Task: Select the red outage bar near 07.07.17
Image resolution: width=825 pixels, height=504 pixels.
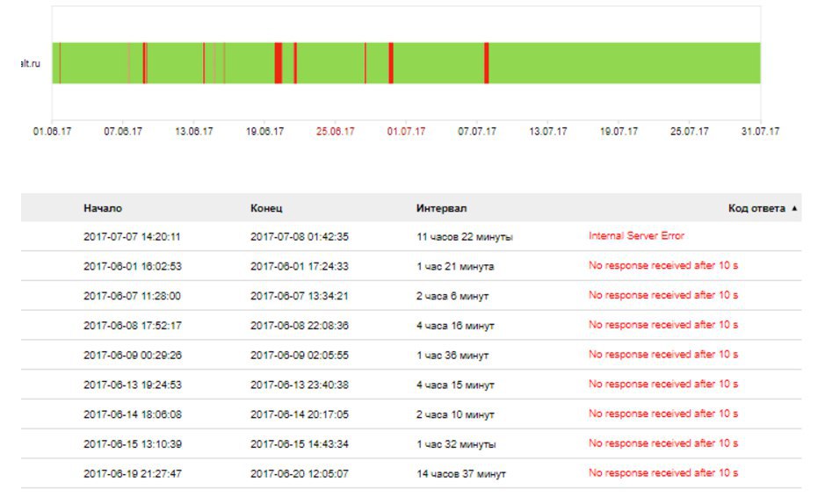Action: (487, 63)
